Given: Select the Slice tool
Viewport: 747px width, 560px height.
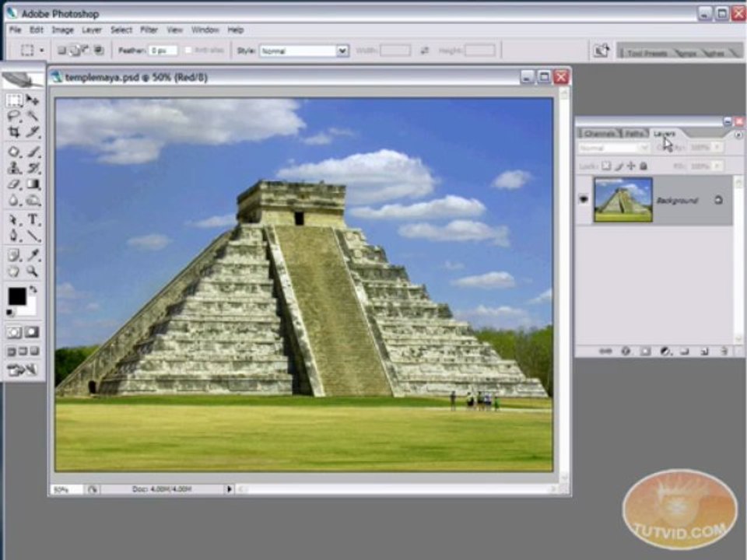Looking at the screenshot, I should [33, 132].
